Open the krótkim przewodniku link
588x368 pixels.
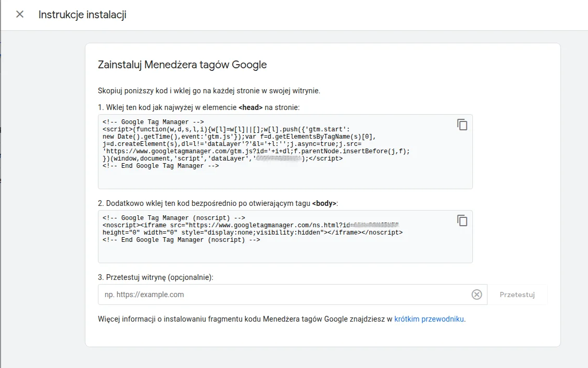click(x=429, y=319)
